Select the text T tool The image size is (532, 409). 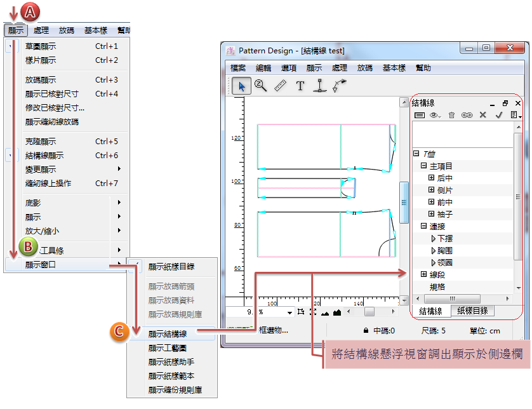click(300, 86)
